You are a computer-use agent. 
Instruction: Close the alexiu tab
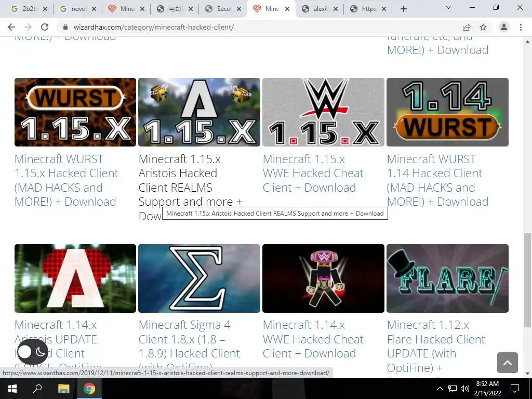pyautogui.click(x=336, y=9)
